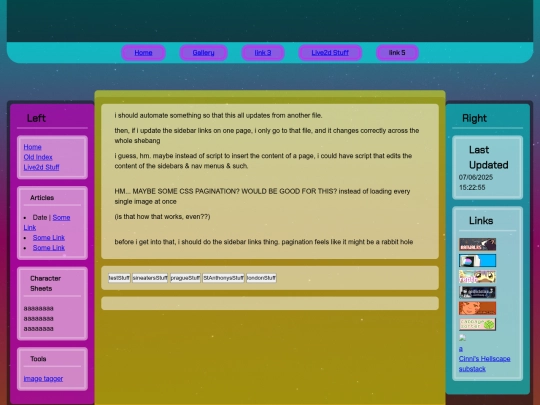The width and height of the screenshot is (540, 405).
Task: Click the broken image icon in Links
Action: pos(462,338)
